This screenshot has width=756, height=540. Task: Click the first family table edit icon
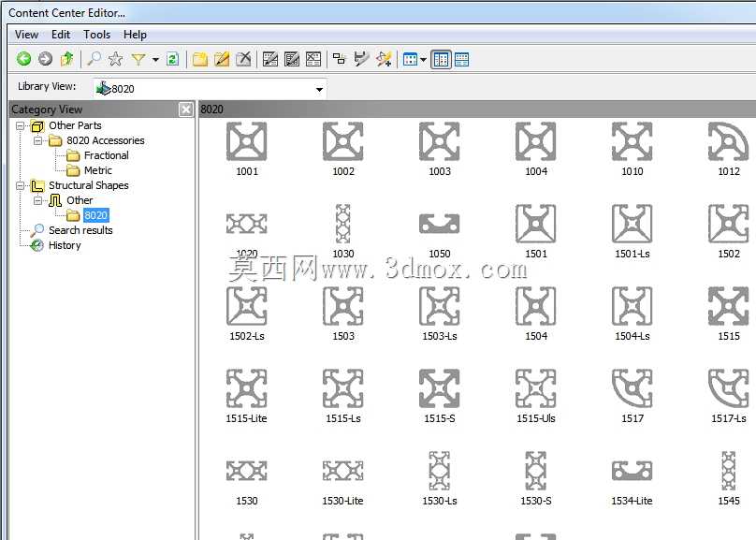coord(270,59)
